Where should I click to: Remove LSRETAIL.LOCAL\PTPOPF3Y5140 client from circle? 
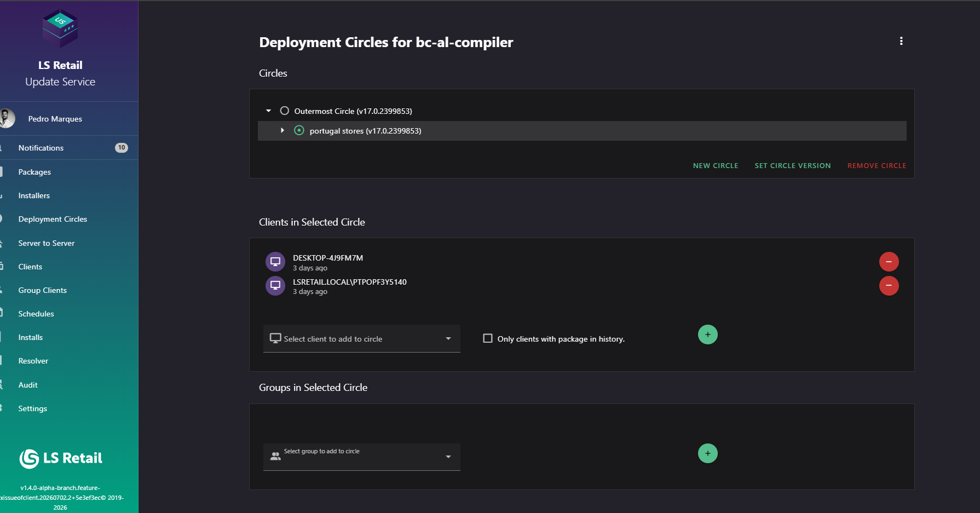click(889, 285)
